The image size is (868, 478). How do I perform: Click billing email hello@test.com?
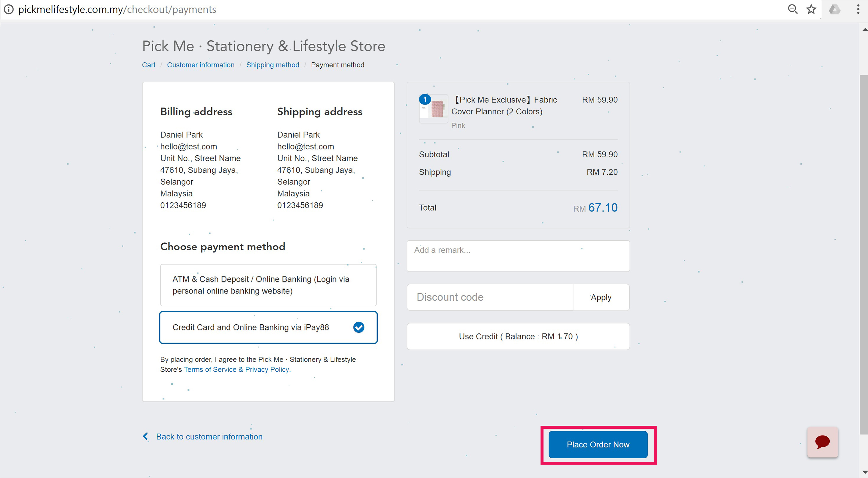click(x=188, y=146)
